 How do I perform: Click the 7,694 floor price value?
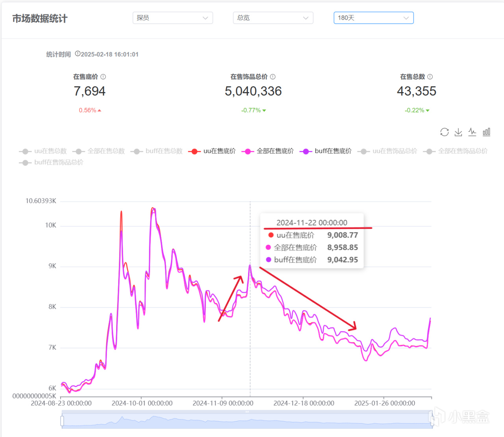click(x=90, y=91)
